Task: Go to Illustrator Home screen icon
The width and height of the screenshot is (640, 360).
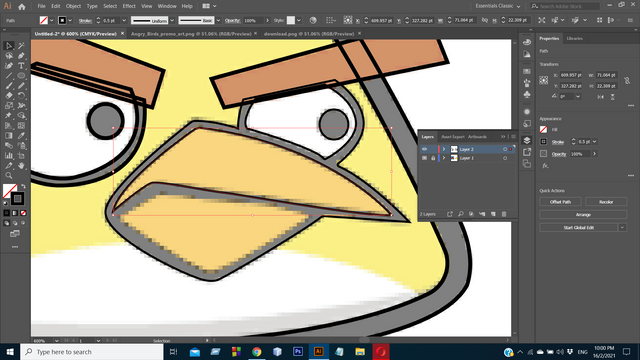Action: click(22, 6)
